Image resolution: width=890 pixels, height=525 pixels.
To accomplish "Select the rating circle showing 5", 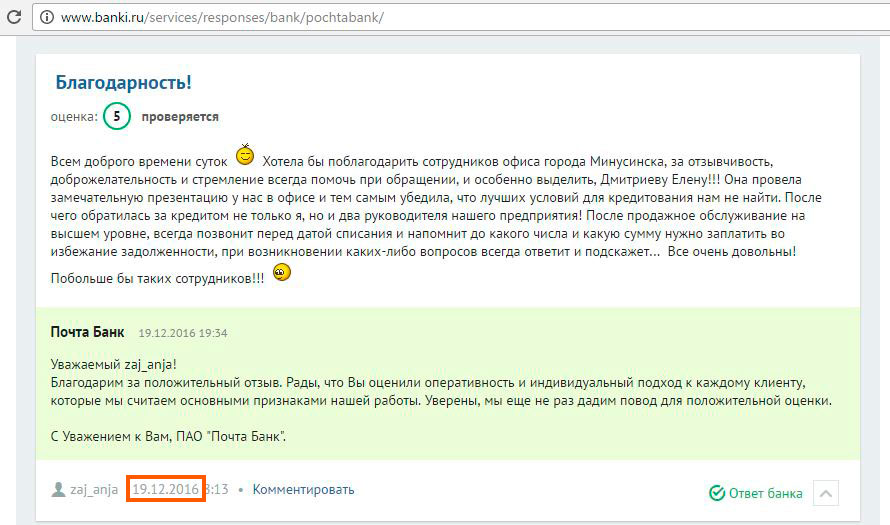I will (117, 116).
